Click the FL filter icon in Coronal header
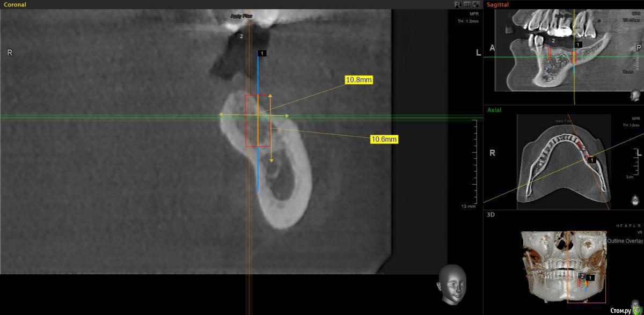The width and height of the screenshot is (644, 315). pyautogui.click(x=458, y=4)
